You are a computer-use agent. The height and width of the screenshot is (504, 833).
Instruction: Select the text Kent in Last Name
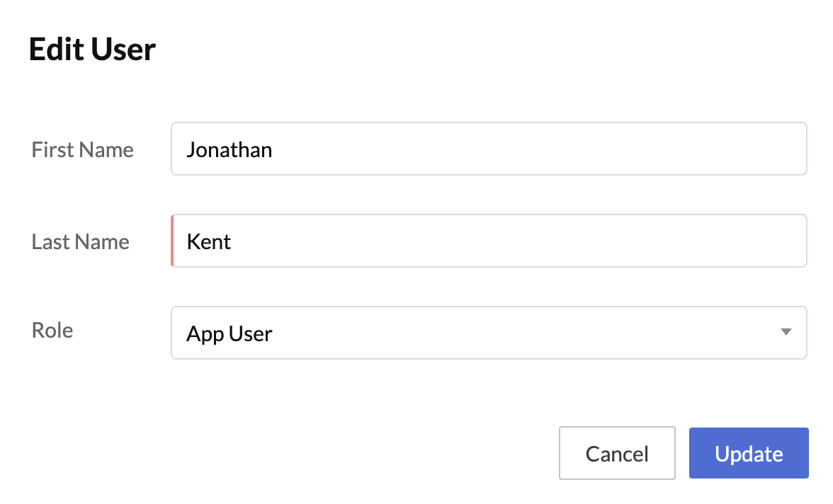[210, 241]
